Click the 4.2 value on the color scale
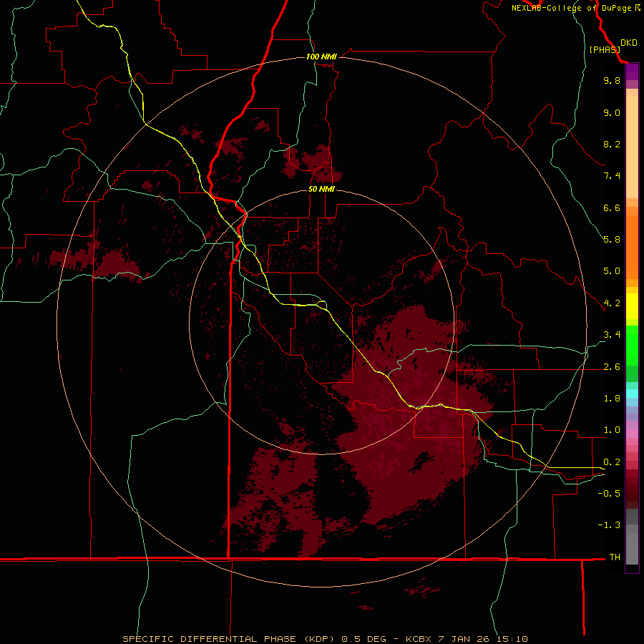Image resolution: width=644 pixels, height=644 pixels. tap(612, 303)
